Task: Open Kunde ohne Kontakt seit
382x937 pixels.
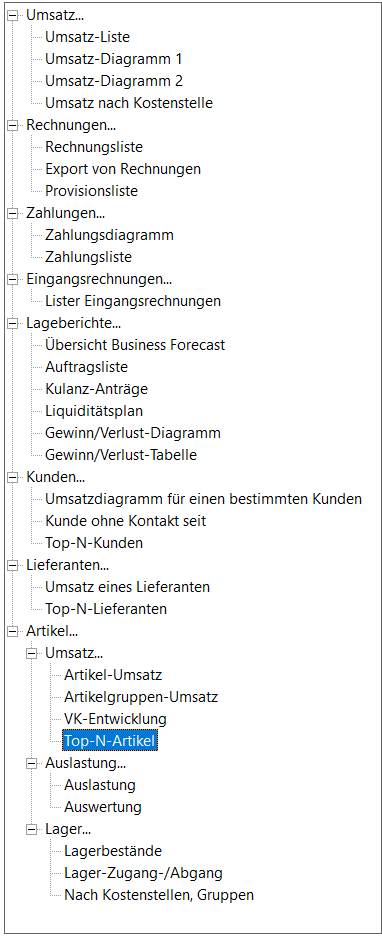Action: 126,521
